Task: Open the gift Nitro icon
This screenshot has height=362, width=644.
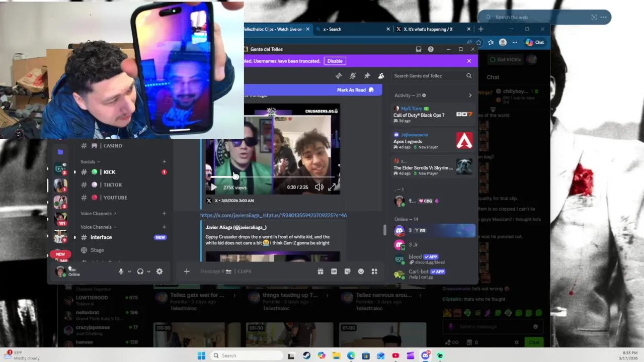Action: tap(320, 271)
